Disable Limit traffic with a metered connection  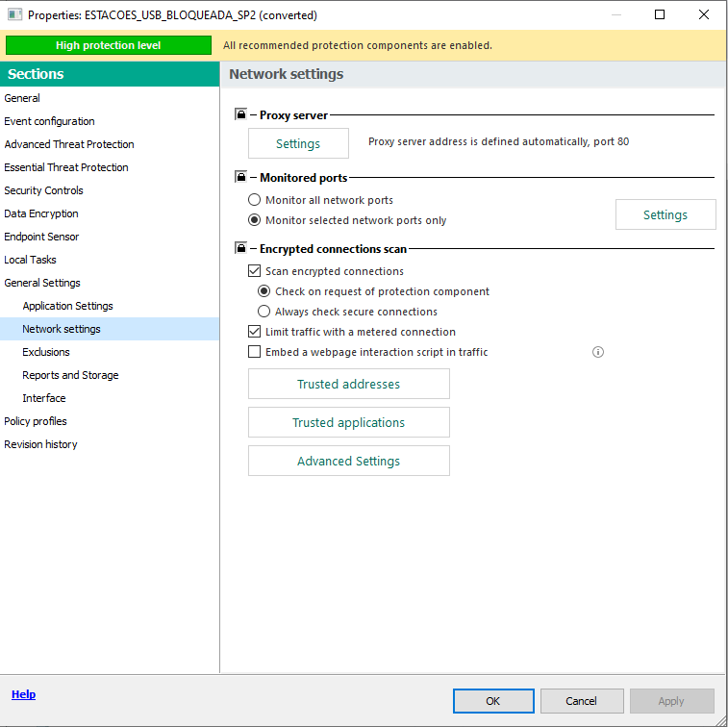255,332
